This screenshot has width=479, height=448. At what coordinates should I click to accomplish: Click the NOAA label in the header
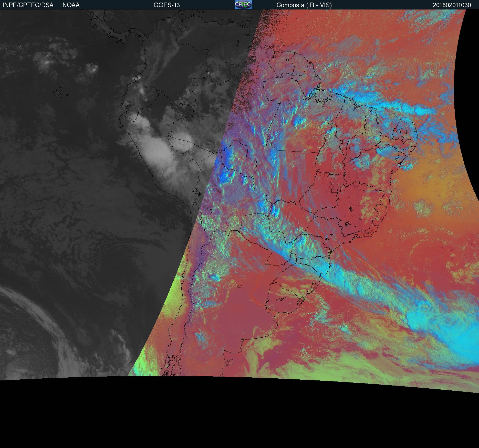point(71,5)
